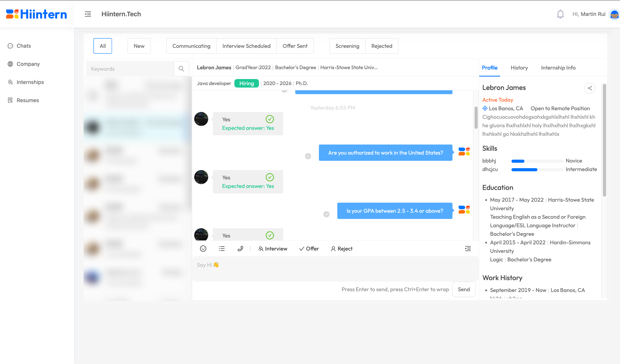Open the quick replies list icon

[222, 249]
